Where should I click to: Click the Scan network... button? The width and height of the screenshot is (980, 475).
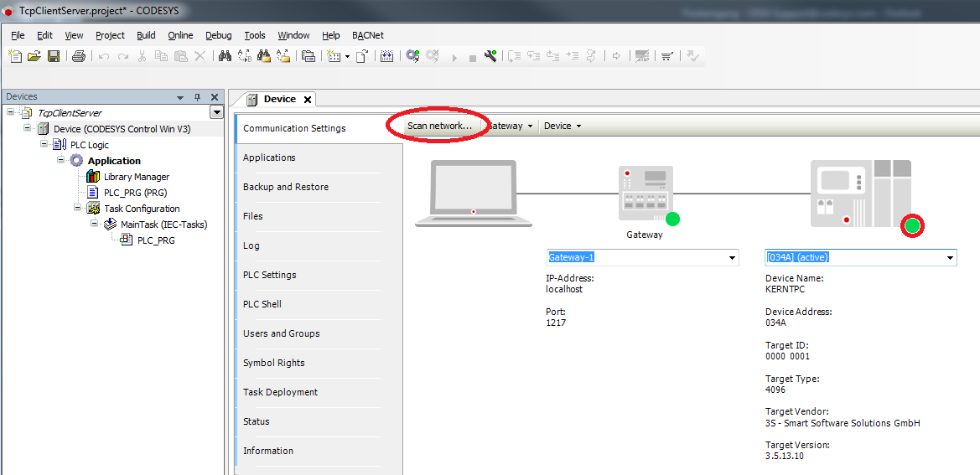(x=439, y=126)
